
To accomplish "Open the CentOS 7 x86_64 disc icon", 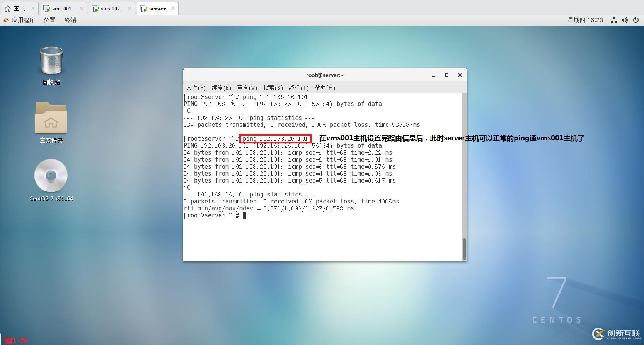I will point(51,176).
